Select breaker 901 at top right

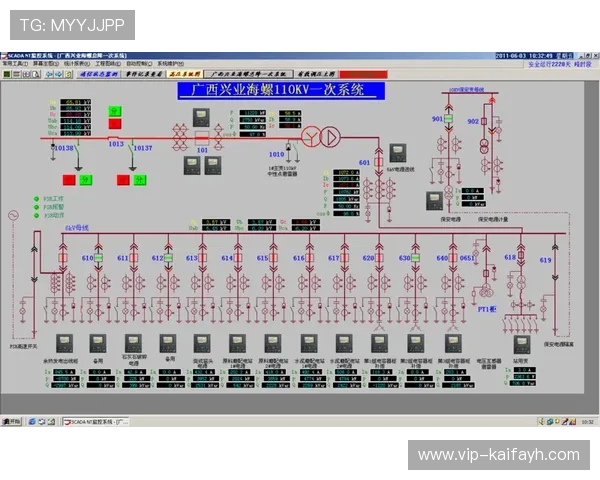(x=448, y=119)
